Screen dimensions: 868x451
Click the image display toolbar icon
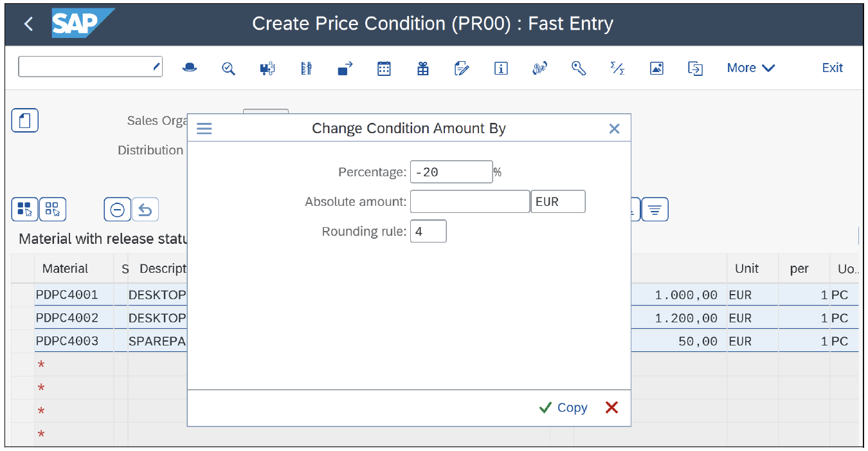656,68
